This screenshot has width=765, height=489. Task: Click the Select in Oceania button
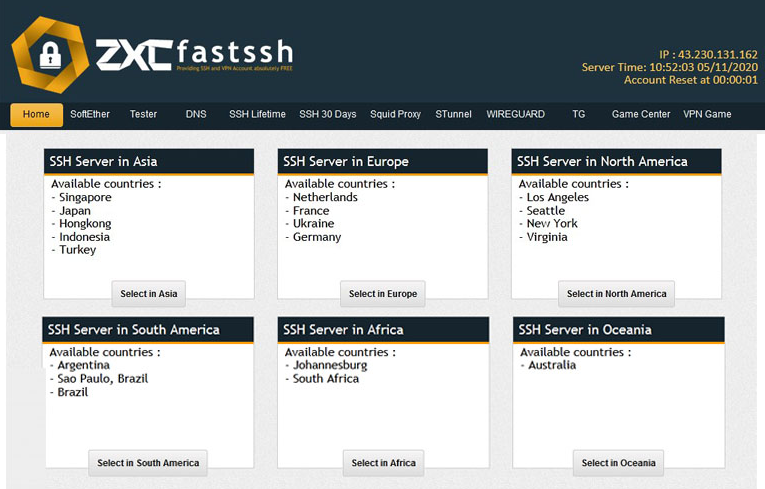618,463
